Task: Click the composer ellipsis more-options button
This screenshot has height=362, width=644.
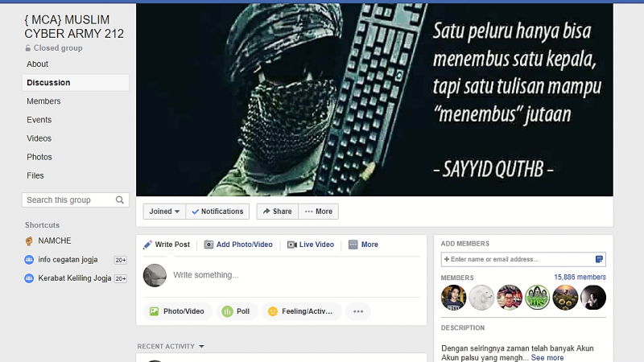Action: click(x=358, y=311)
